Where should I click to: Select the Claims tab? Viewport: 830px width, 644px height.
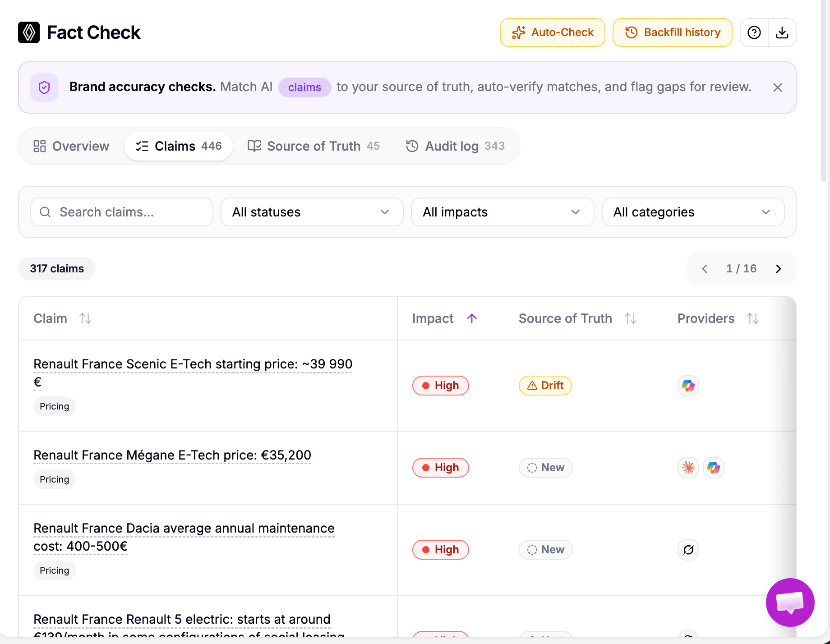click(x=179, y=146)
